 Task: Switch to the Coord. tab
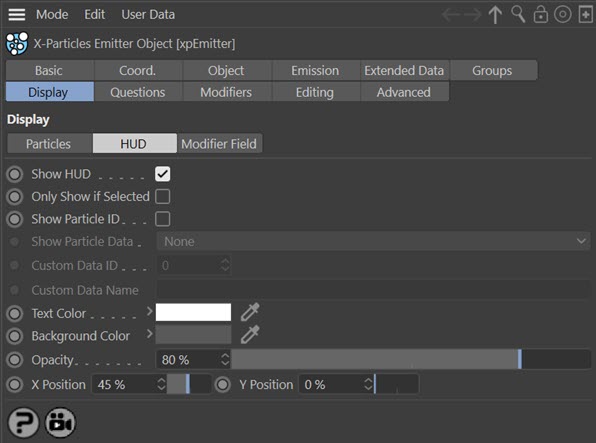coord(138,70)
